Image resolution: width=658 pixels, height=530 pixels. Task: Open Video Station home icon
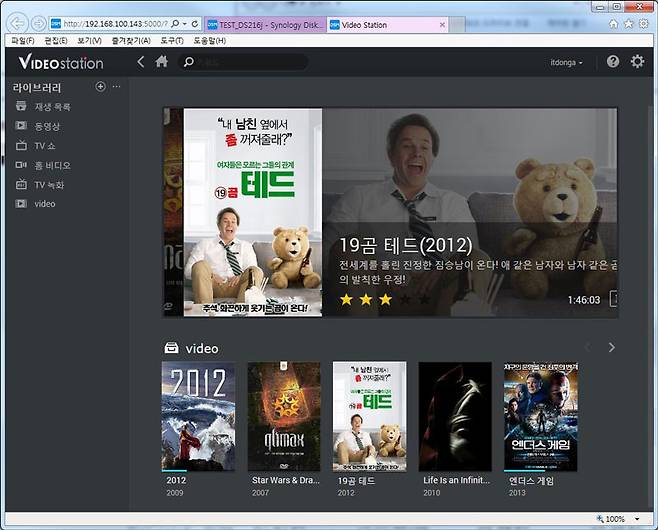point(162,62)
